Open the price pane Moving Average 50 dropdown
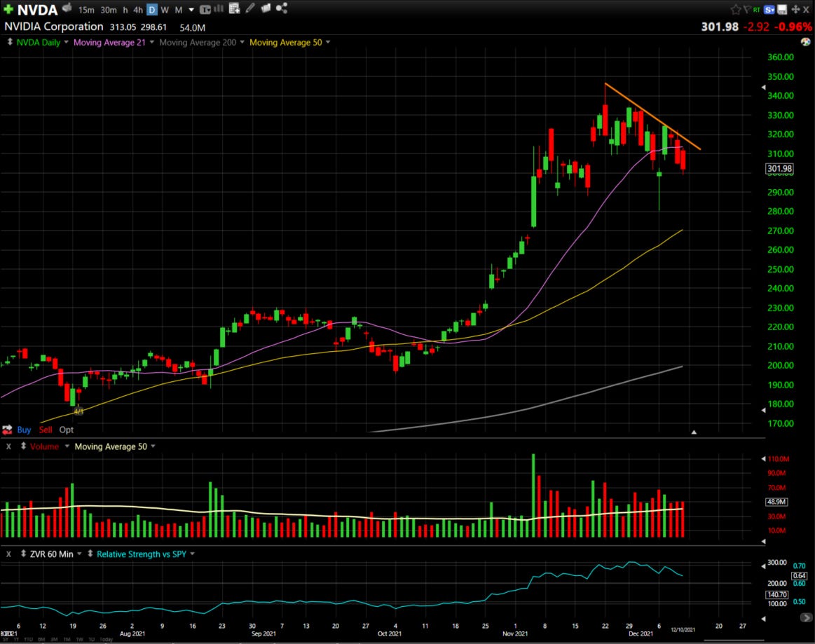815x644 pixels. (x=328, y=42)
